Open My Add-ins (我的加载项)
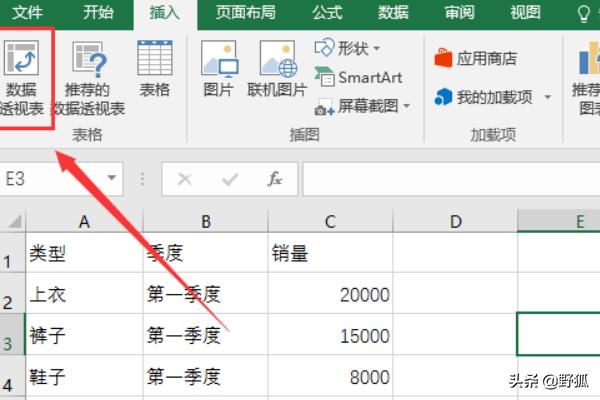Viewport: 600px width, 400px height. (484, 97)
